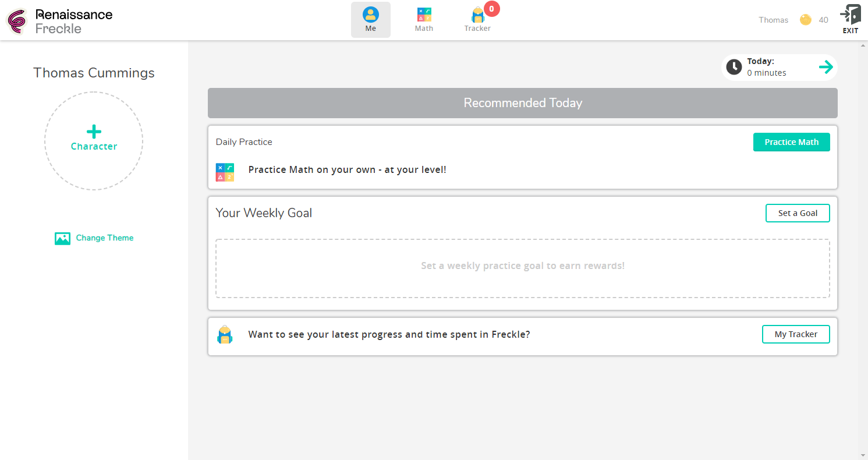
Task: Click the gold coin currency icon
Action: 805,19
